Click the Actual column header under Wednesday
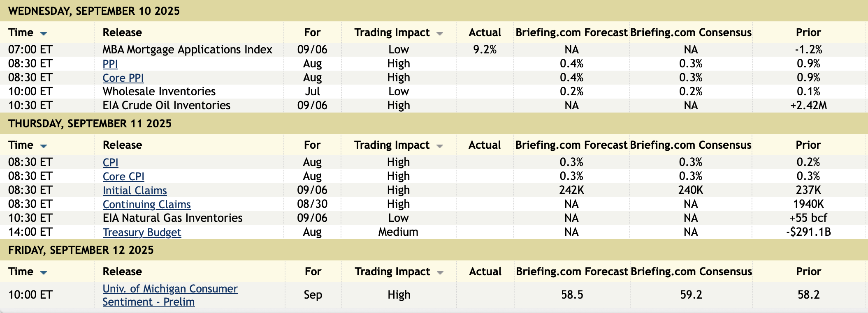This screenshot has height=313, width=868. (x=485, y=32)
